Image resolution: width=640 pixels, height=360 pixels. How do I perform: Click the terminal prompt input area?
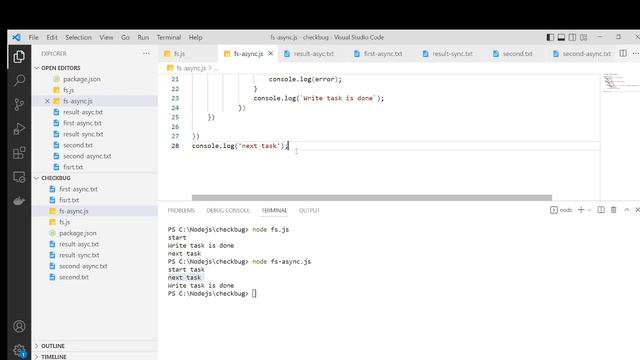(254, 293)
